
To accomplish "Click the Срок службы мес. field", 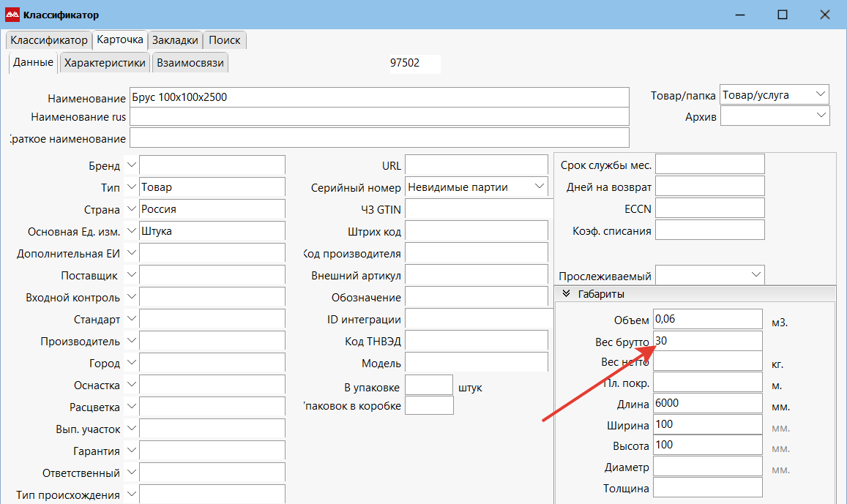I will 710,164.
